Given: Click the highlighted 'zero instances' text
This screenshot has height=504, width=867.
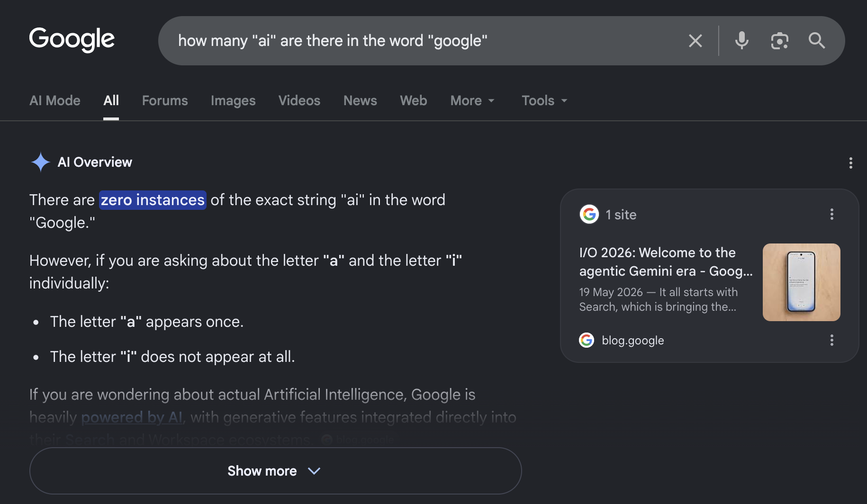Looking at the screenshot, I should coord(153,200).
